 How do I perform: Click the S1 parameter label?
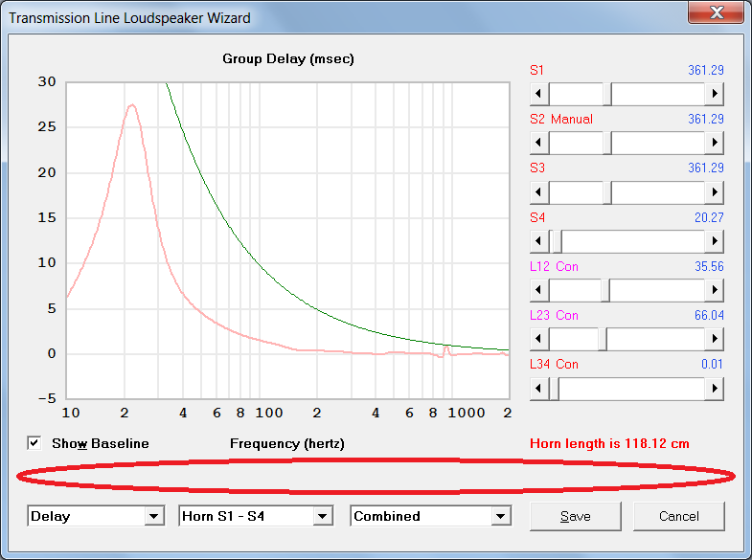[x=536, y=70]
